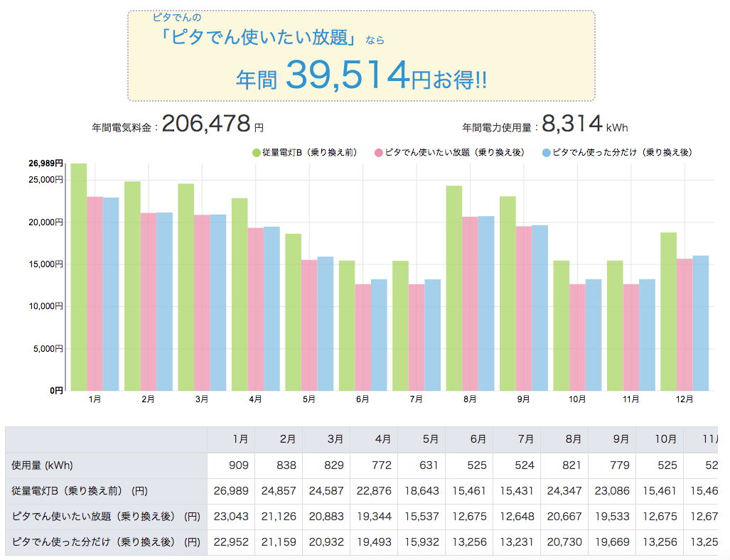Viewport: 730px width, 560px height.
Task: Click the 39,514 annual savings figure
Action: click(x=348, y=75)
